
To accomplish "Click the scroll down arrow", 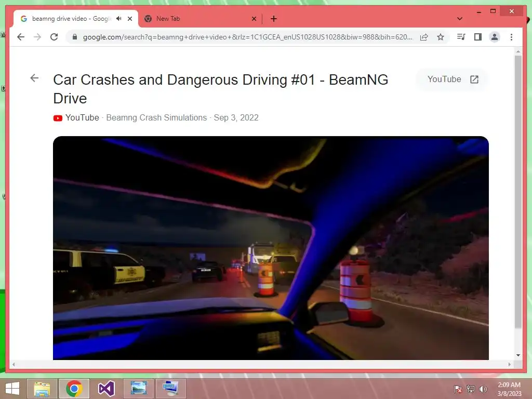I will coord(518,355).
